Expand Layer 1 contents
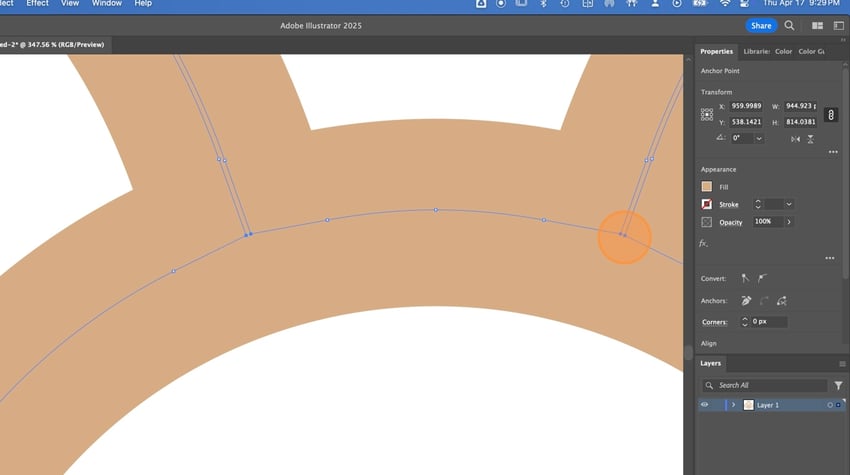This screenshot has height=475, width=850. (733, 405)
